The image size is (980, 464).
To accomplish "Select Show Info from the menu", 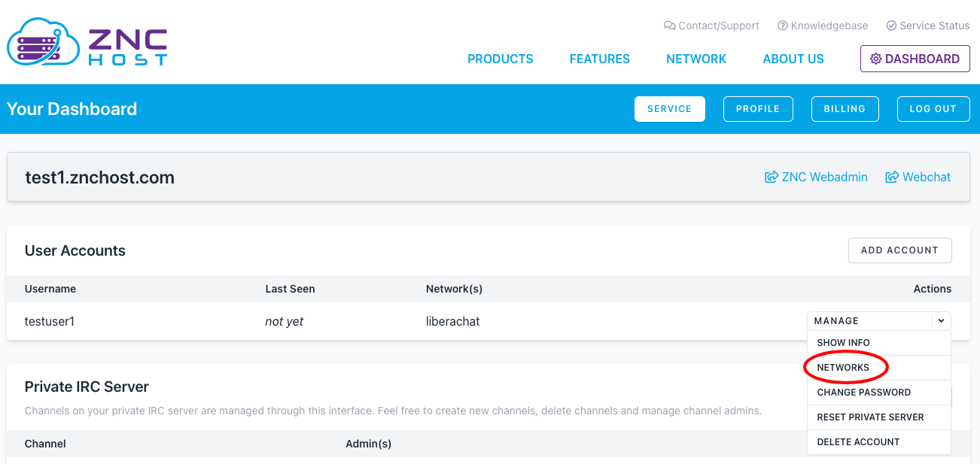I will (843, 343).
